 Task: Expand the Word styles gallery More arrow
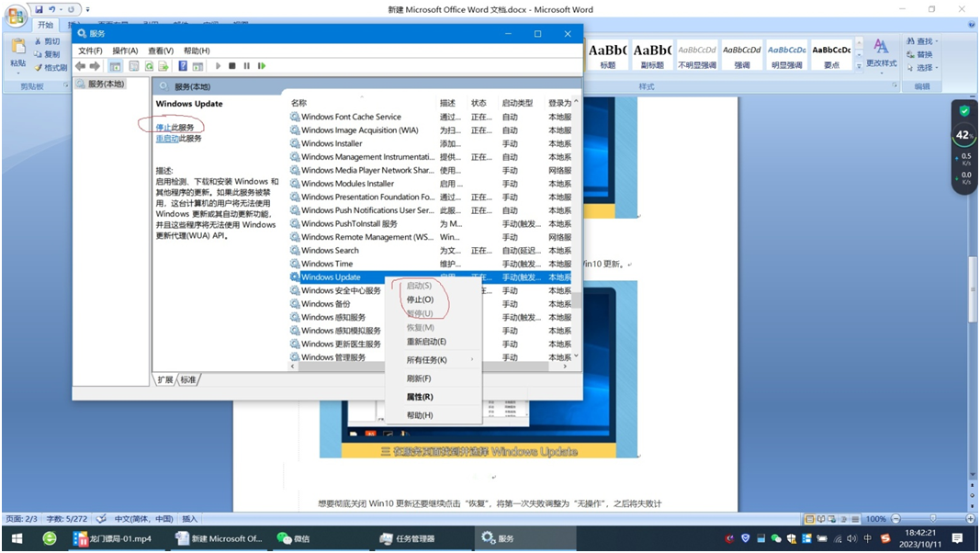(x=859, y=65)
